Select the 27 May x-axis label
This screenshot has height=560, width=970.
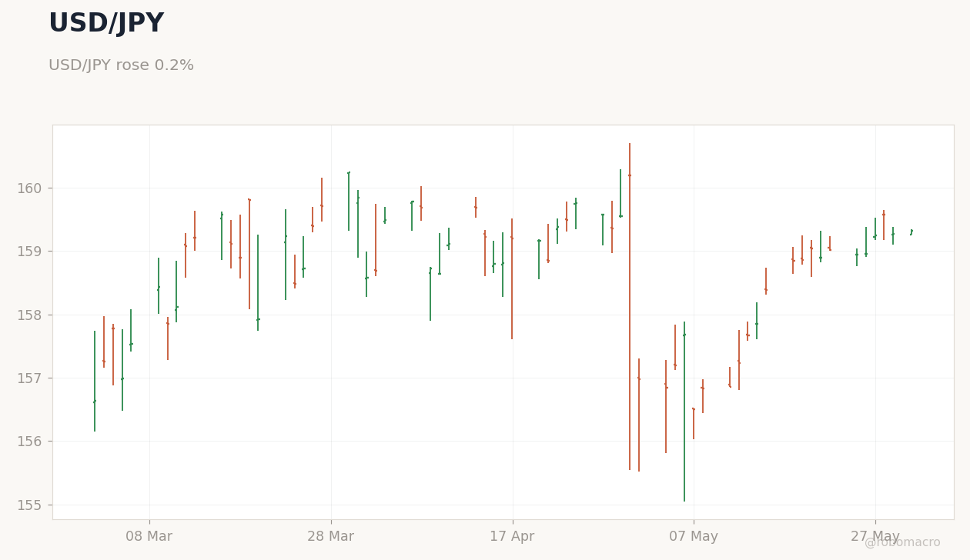(x=875, y=537)
